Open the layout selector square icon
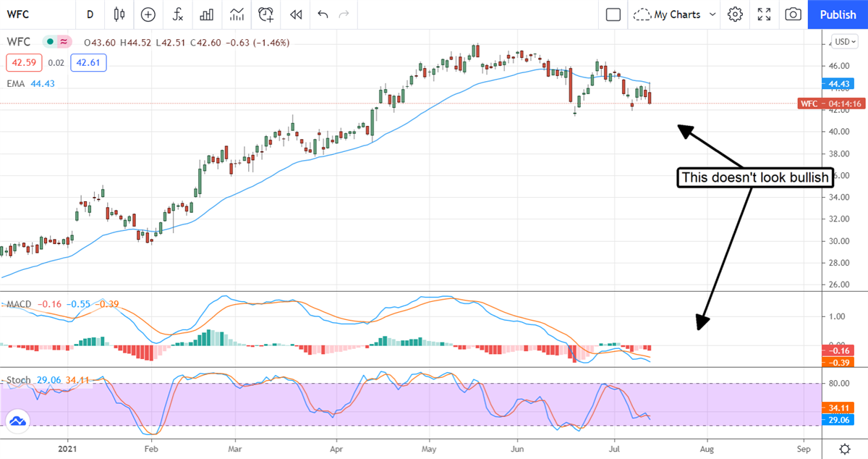868x459 pixels. point(613,14)
